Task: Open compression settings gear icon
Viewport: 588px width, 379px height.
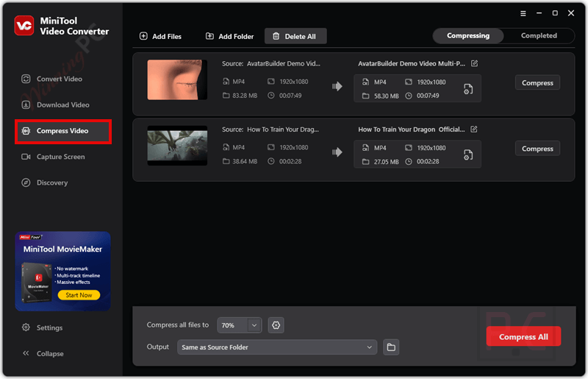Action: pos(276,325)
